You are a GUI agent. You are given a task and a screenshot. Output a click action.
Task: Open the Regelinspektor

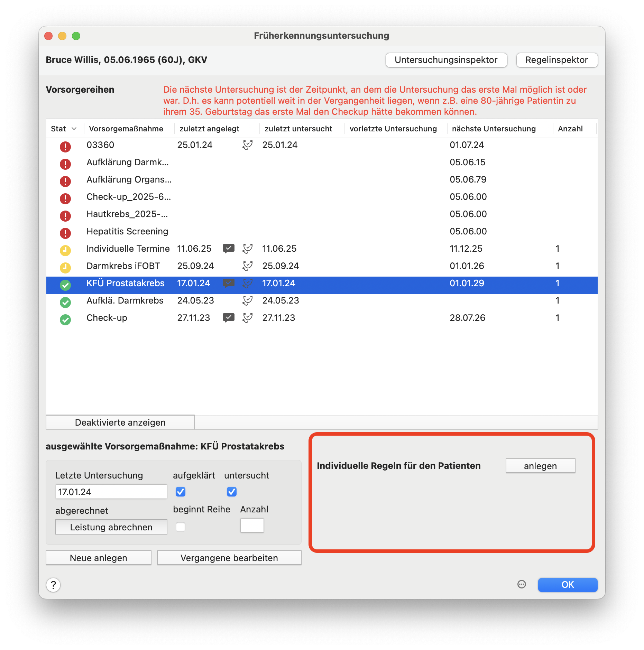pyautogui.click(x=556, y=60)
